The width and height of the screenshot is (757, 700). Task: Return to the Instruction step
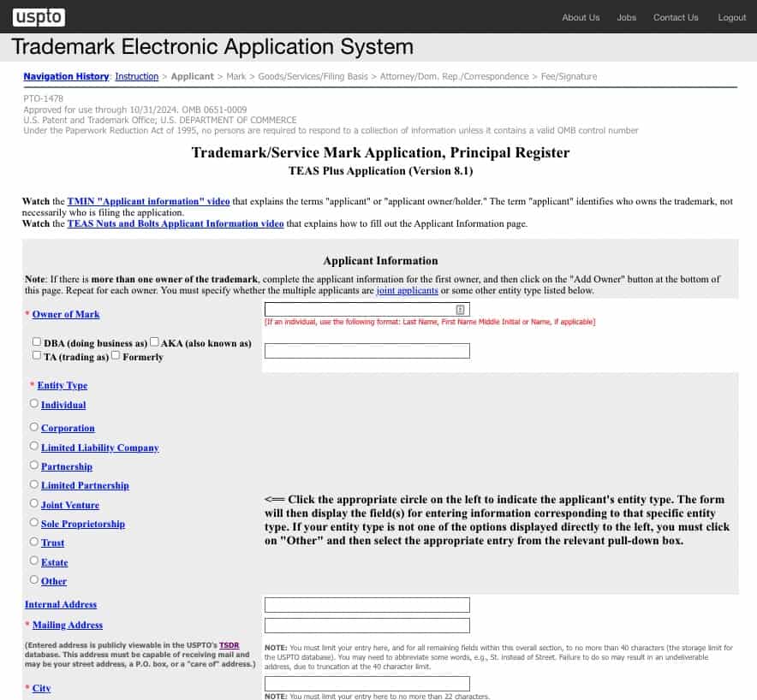coord(137,76)
